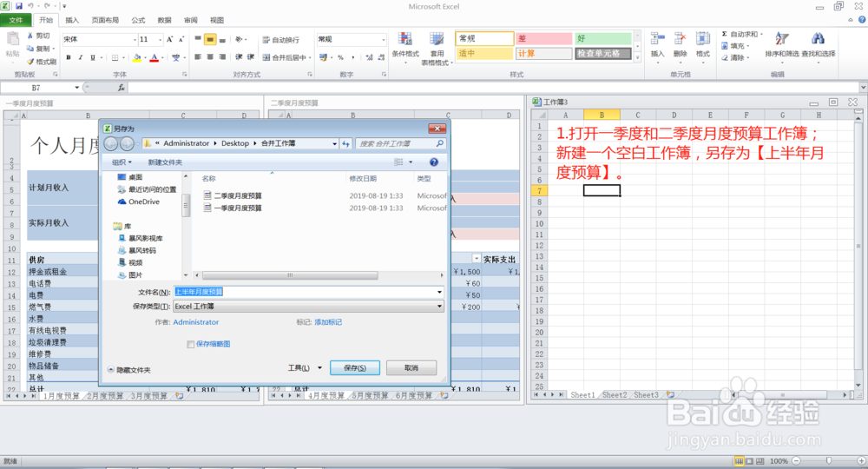Click the Format Painter (格式刷) tool
868x469 pixels.
click(x=42, y=62)
